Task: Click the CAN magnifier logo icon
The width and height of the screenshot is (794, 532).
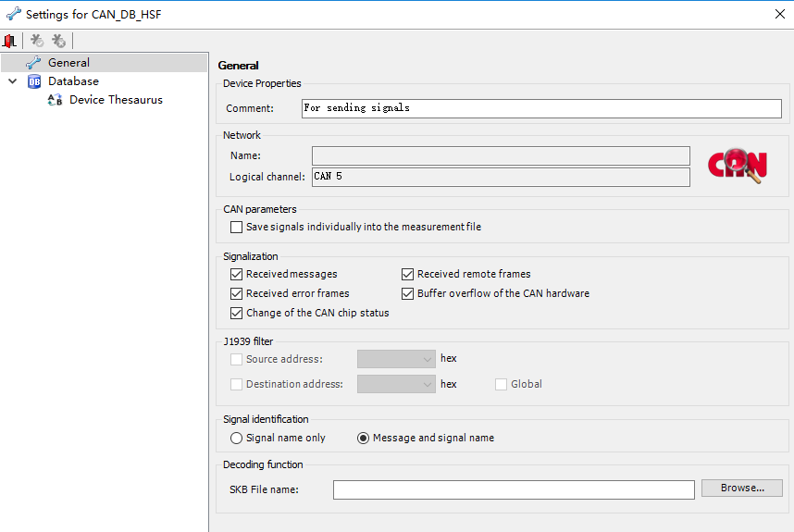Action: tap(737, 164)
